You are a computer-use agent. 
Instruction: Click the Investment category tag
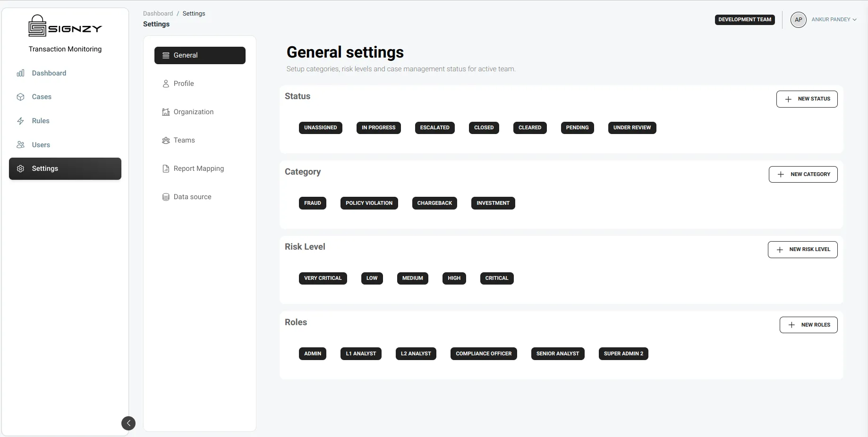click(493, 203)
